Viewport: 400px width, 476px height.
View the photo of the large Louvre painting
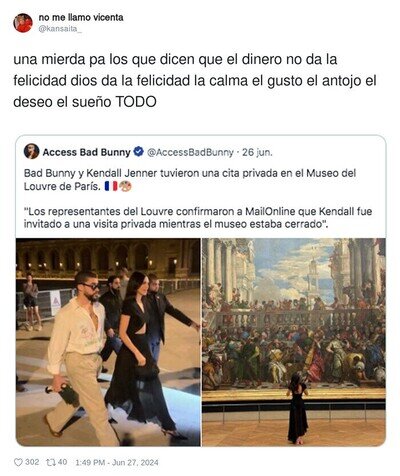click(294, 342)
